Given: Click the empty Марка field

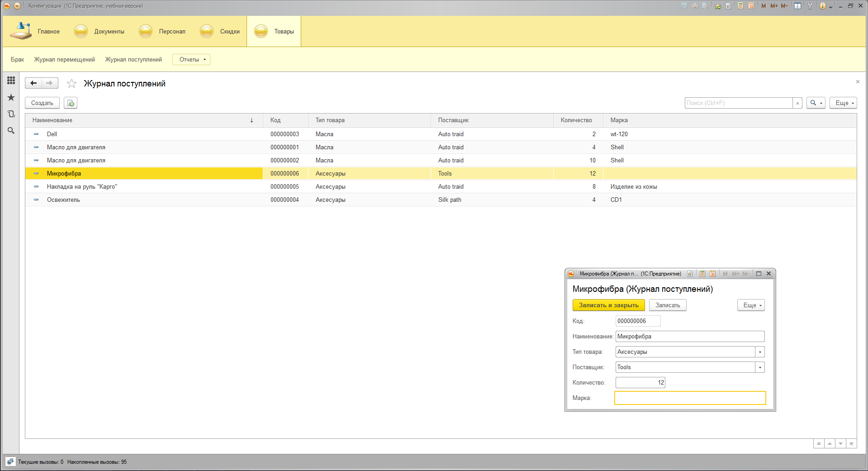Looking at the screenshot, I should (690, 398).
